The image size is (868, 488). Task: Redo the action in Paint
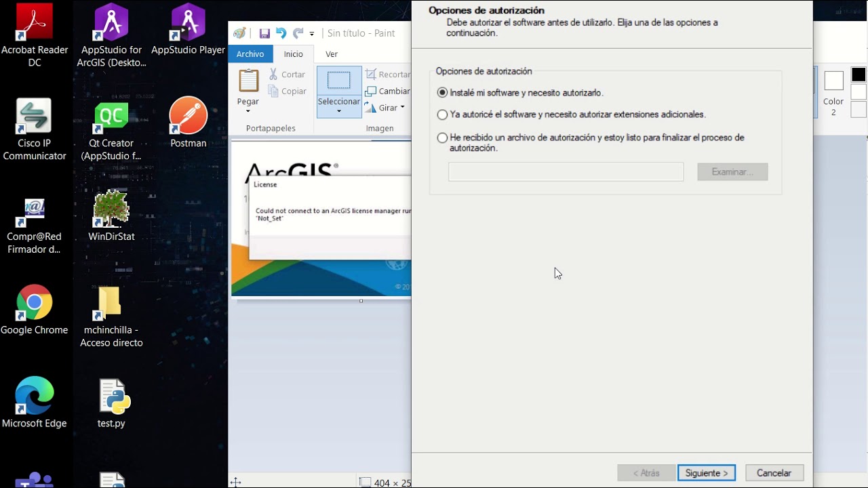298,33
